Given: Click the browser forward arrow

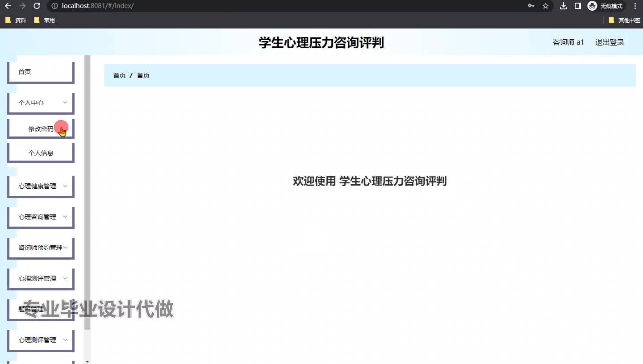Looking at the screenshot, I should point(22,6).
